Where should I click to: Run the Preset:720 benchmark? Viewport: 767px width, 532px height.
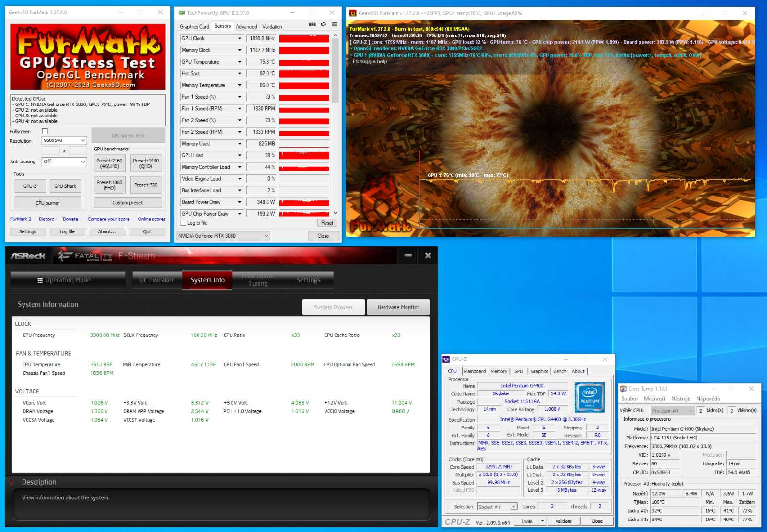click(146, 185)
